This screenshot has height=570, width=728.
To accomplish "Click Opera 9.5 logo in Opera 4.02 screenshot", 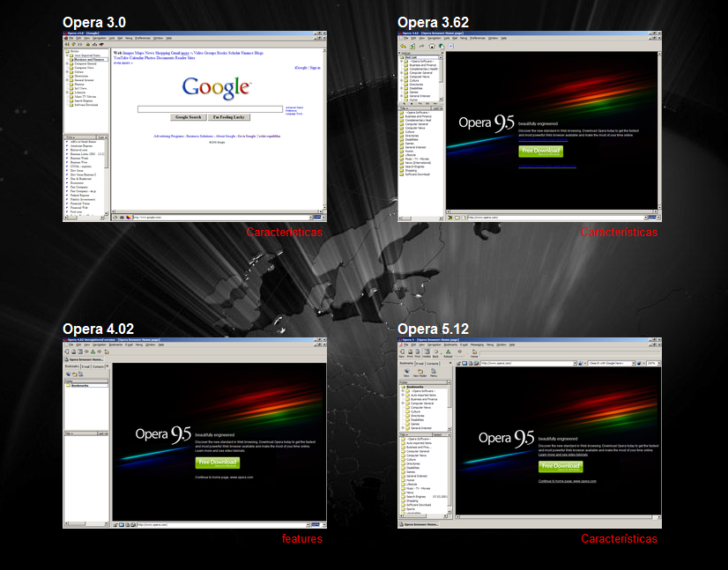I will point(163,434).
